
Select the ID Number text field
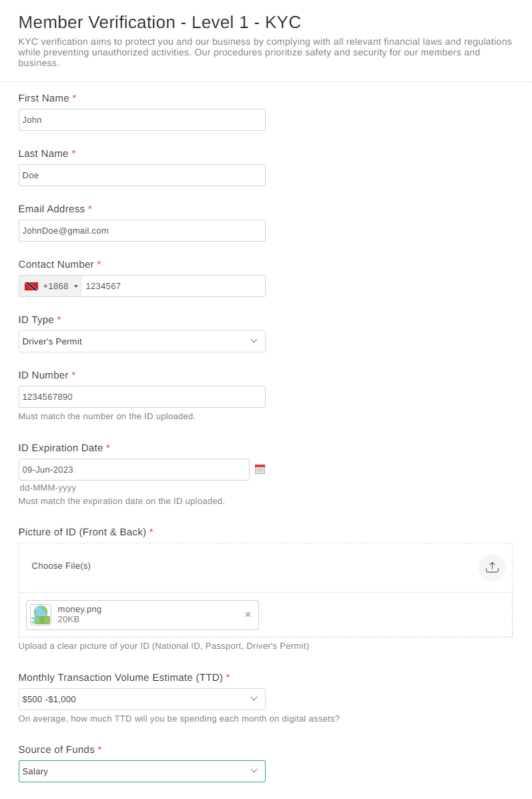[x=142, y=397]
